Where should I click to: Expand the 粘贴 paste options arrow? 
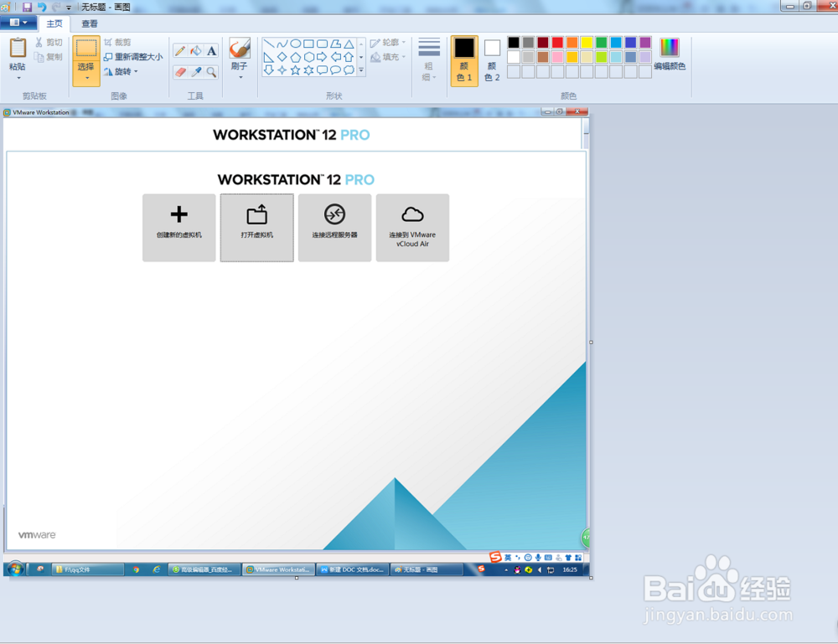(18, 78)
